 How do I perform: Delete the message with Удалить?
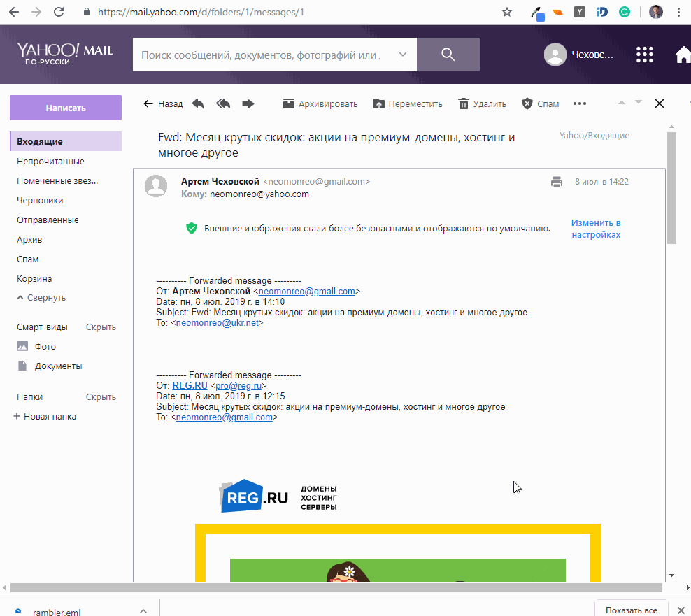(482, 104)
